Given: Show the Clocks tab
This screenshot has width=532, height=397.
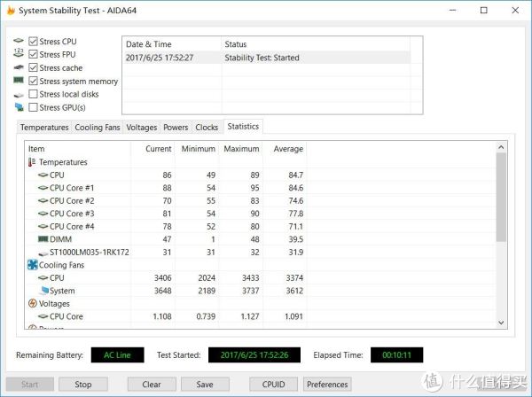Looking at the screenshot, I should (207, 128).
